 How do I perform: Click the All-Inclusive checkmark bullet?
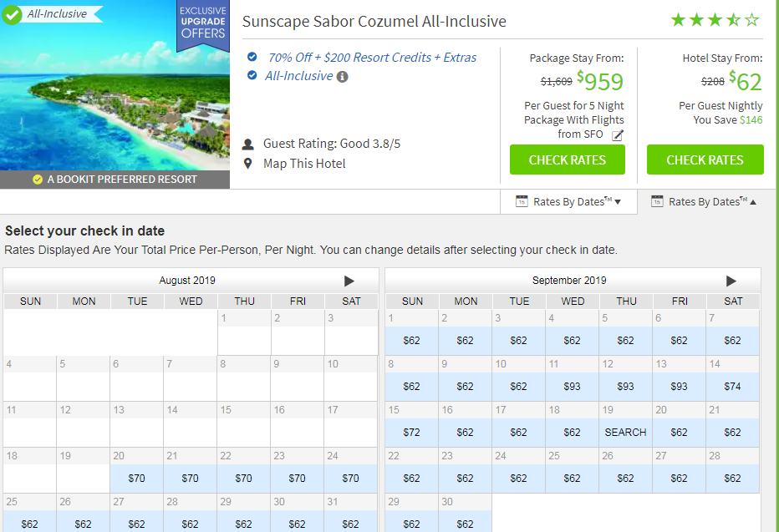click(252, 76)
